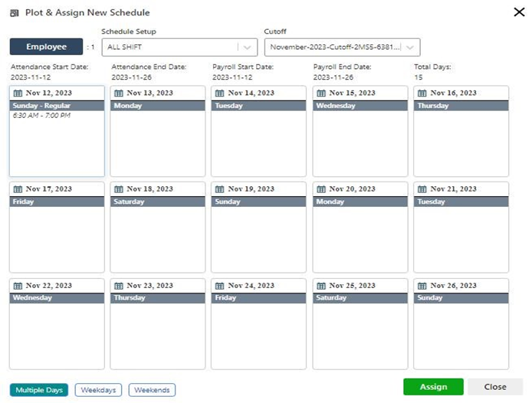This screenshot has height=403, width=532.
Task: Click calendar icon beside Nov 21, 2023
Action: 422,189
